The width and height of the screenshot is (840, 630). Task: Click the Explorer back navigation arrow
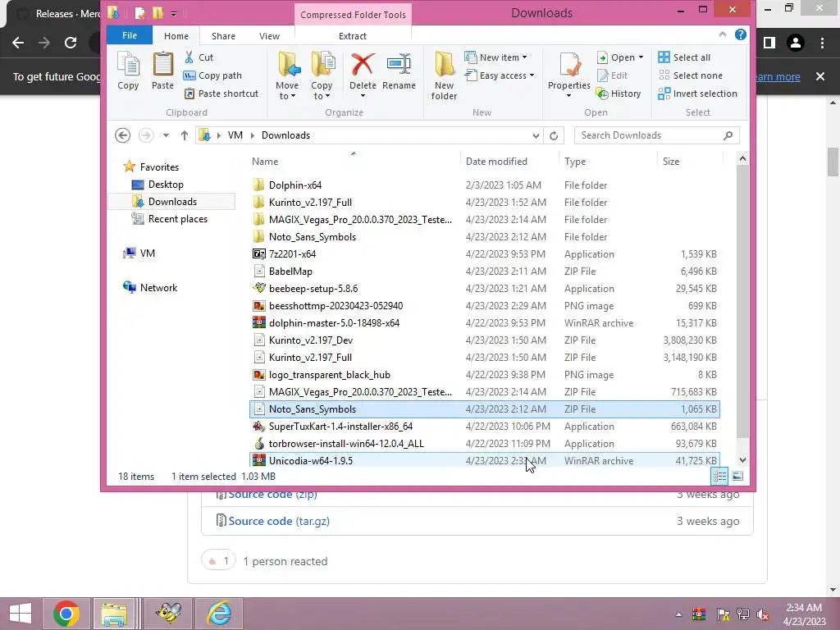pyautogui.click(x=123, y=135)
